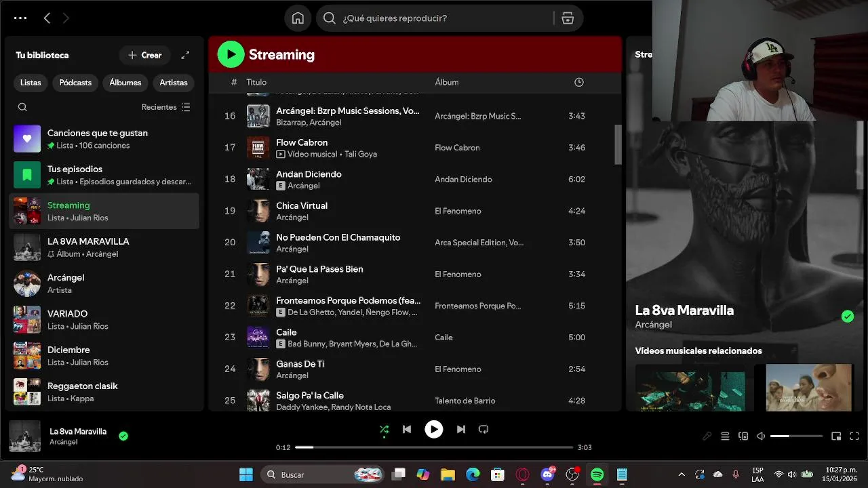Expand the library panel with arrows icon
The width and height of the screenshot is (868, 488).
click(x=185, y=55)
